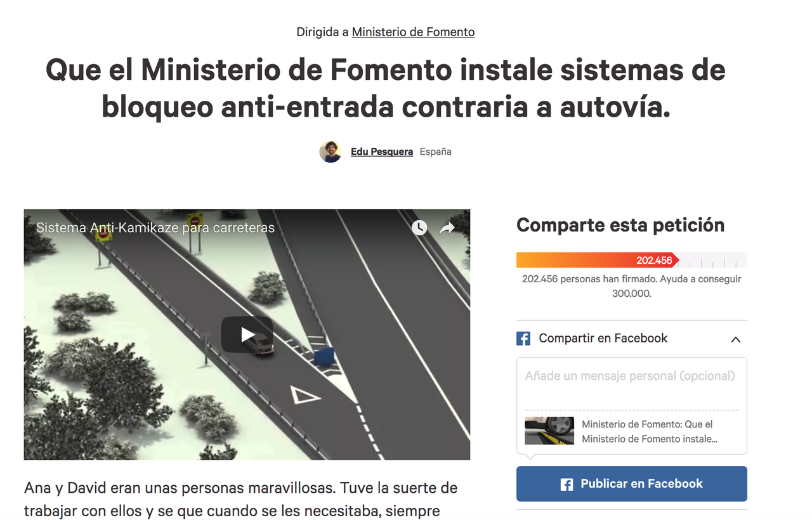812x520 pixels.
Task: Open the Ministerio de Fomento link
Action: tap(413, 32)
